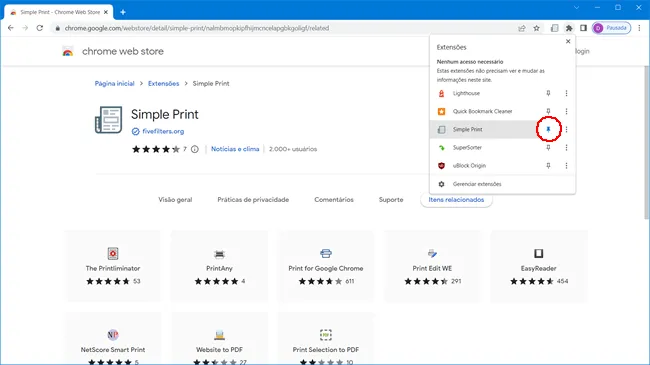Open the EasyReader extension card
Image resolution: width=650 pixels, height=365 pixels.
538,266
